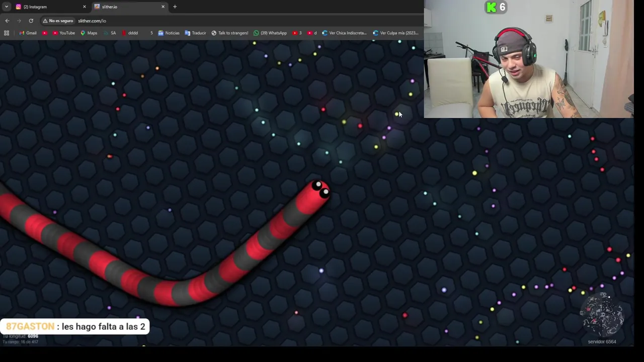This screenshot has height=362, width=644.
Task: Switch to the Instagram tab
Action: click(x=50, y=7)
